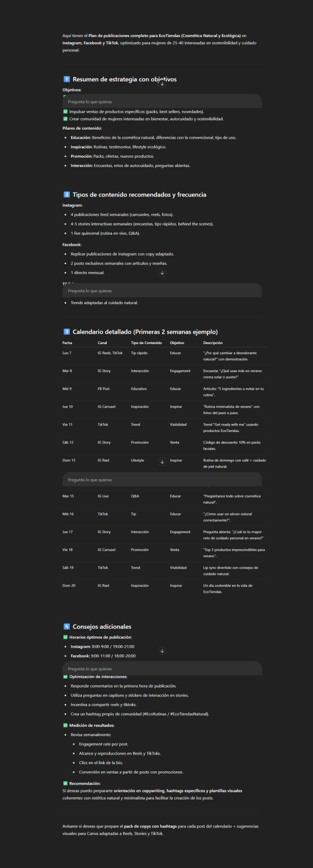Screen dimensions: 313x868
Task: Click the number 3 icon beside Calendario detallado
Action: point(67,332)
